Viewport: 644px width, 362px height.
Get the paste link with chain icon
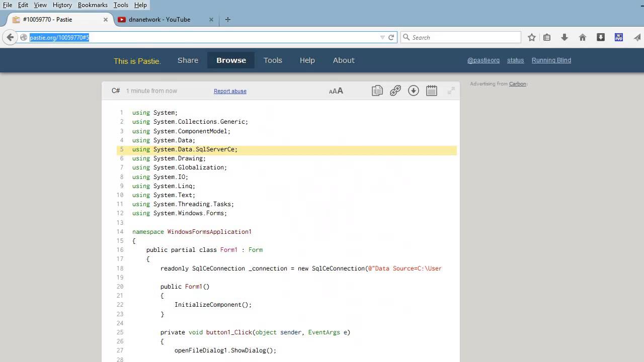[395, 90]
